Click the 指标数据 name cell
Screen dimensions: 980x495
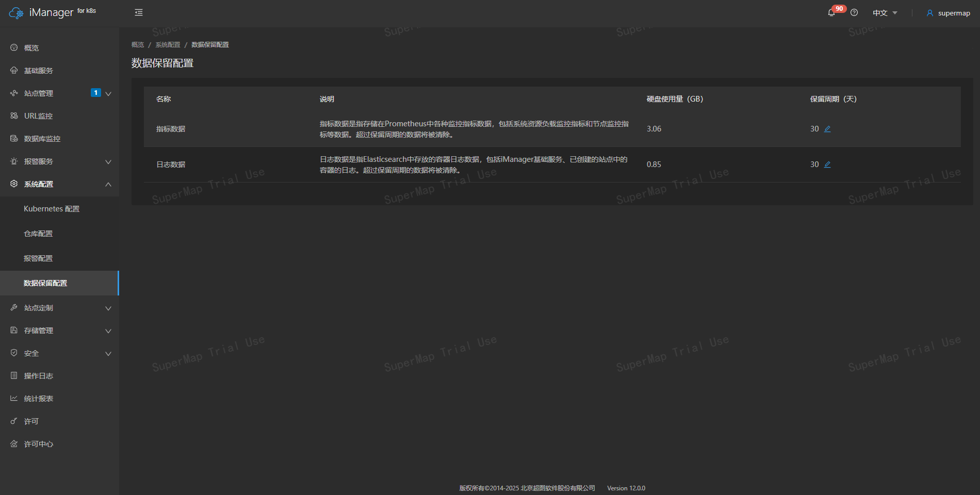tap(171, 129)
